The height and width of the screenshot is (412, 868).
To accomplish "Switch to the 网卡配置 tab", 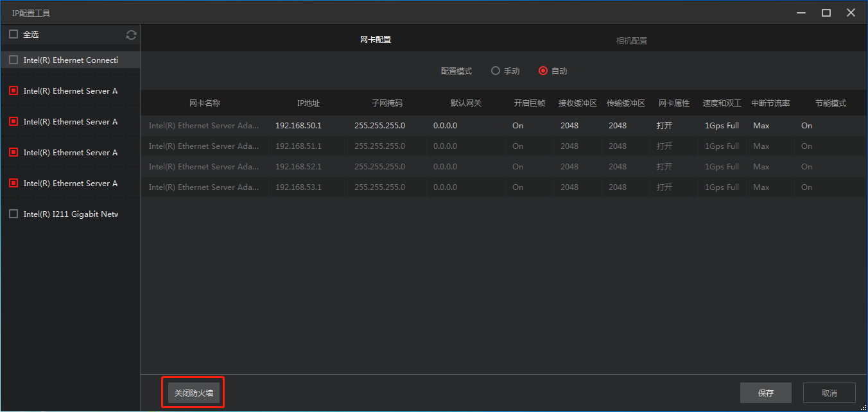I will coord(376,40).
